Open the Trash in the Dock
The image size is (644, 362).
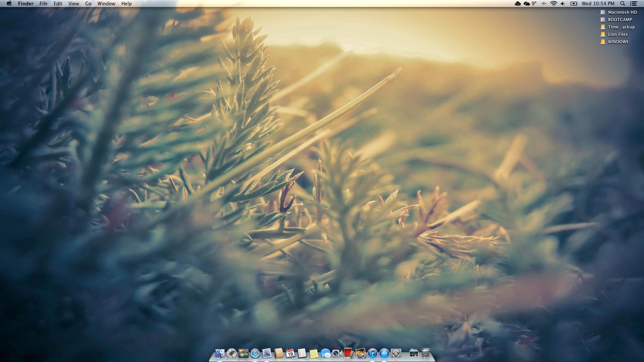pyautogui.click(x=425, y=353)
